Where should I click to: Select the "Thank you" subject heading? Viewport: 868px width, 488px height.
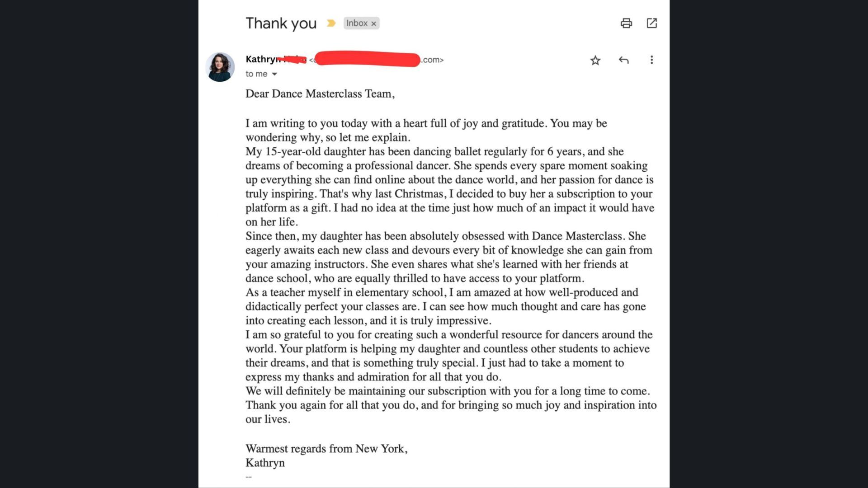(x=281, y=23)
